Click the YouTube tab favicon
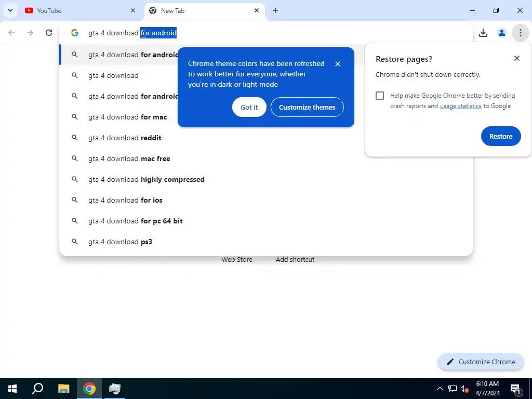Viewport: 532px width, 399px height. click(29, 10)
